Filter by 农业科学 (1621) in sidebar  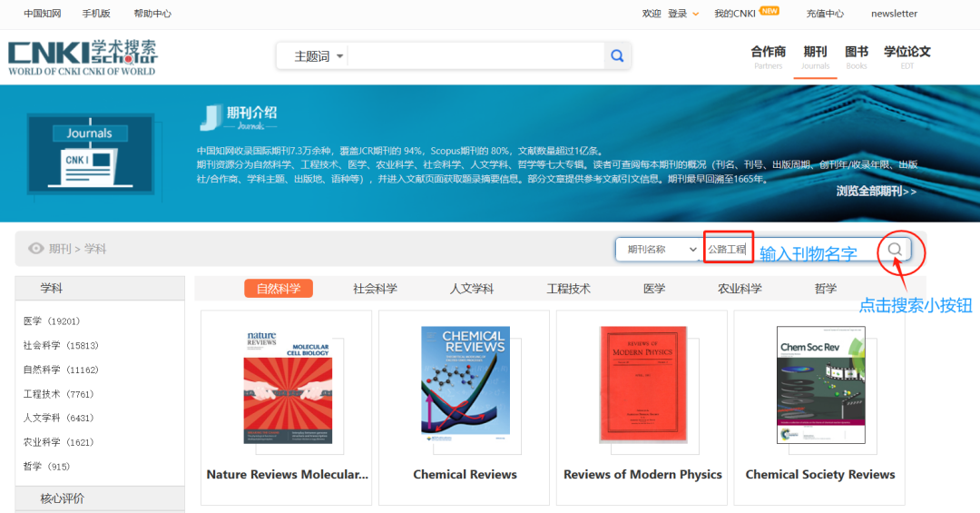pos(59,442)
